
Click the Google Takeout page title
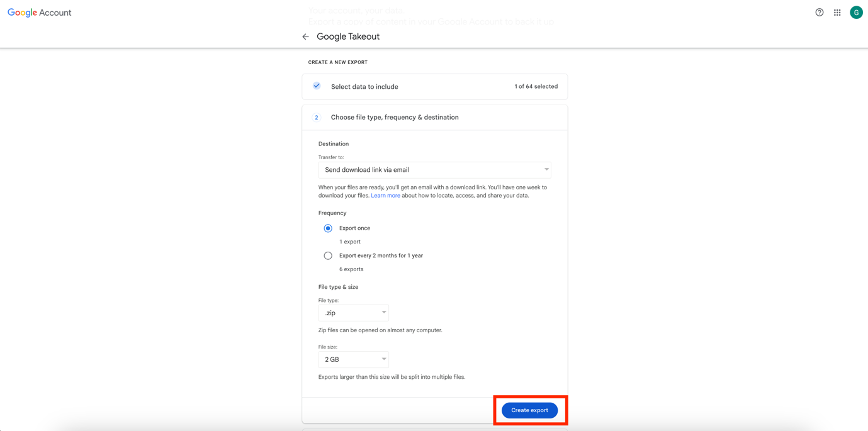pos(348,36)
